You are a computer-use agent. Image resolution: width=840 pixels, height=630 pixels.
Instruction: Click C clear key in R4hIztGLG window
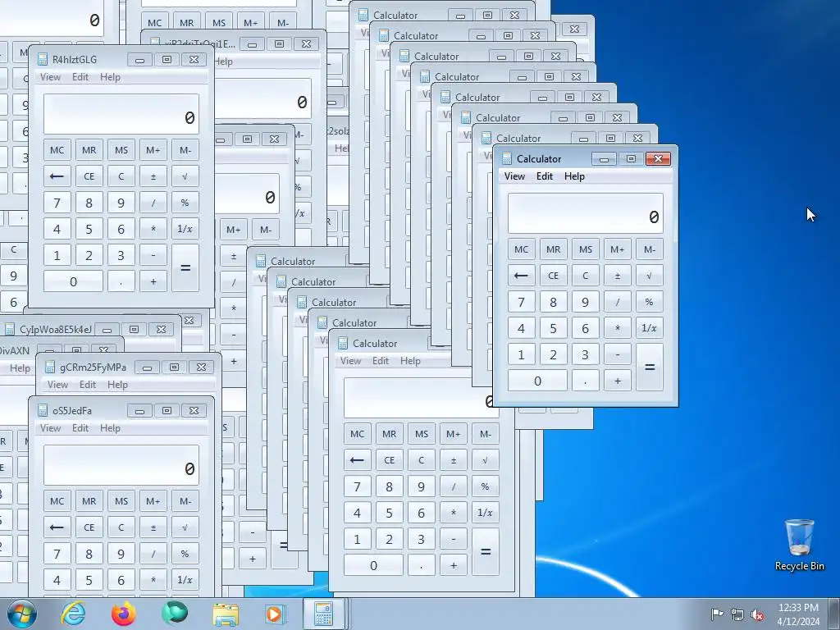pyautogui.click(x=121, y=176)
